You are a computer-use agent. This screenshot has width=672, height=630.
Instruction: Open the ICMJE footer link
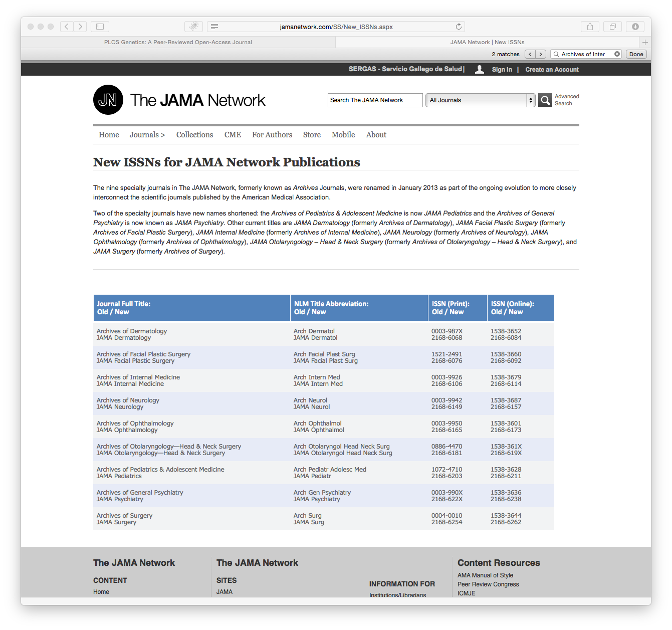coord(467,593)
